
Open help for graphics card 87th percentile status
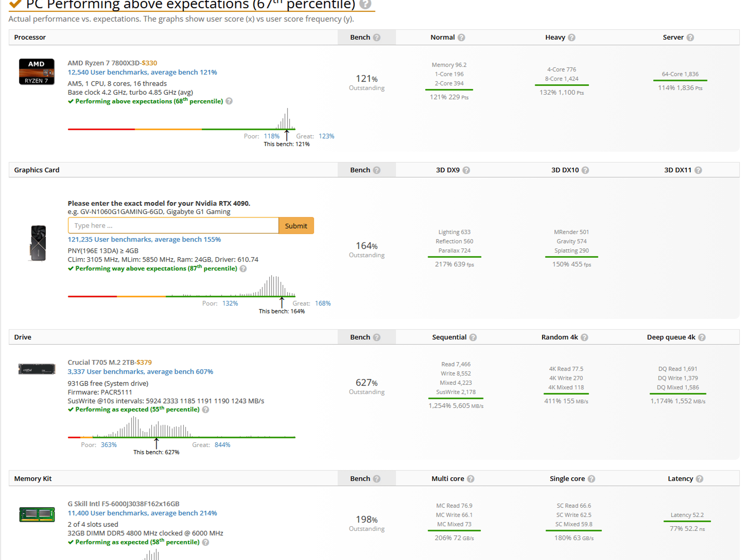(243, 269)
